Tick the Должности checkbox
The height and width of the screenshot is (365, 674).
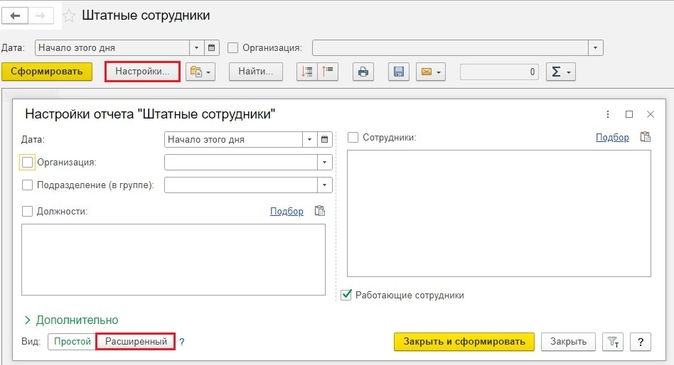click(x=27, y=212)
